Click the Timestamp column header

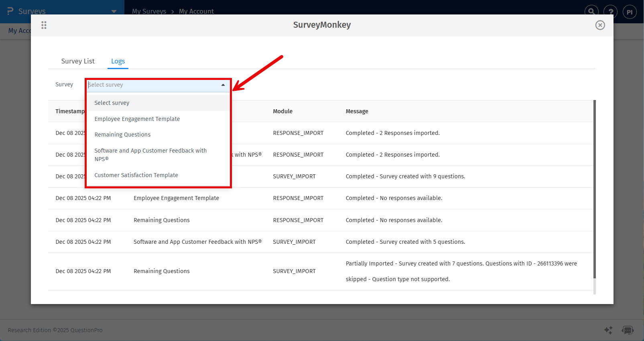click(70, 111)
